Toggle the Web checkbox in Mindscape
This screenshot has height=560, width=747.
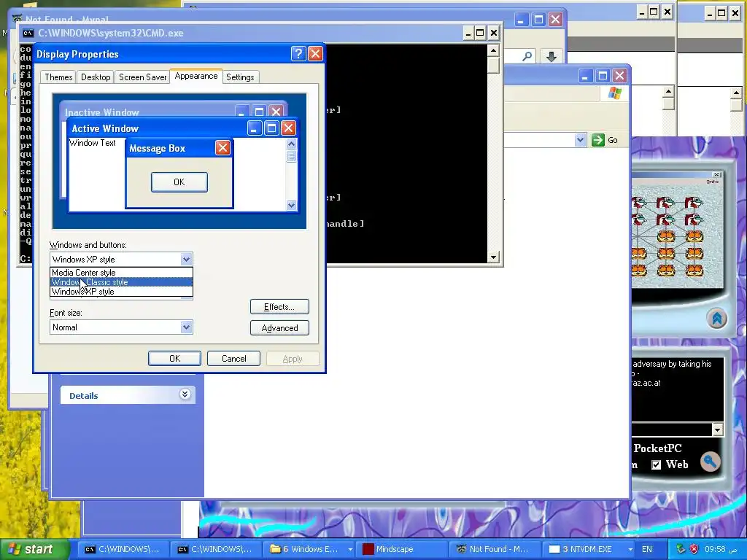[656, 464]
